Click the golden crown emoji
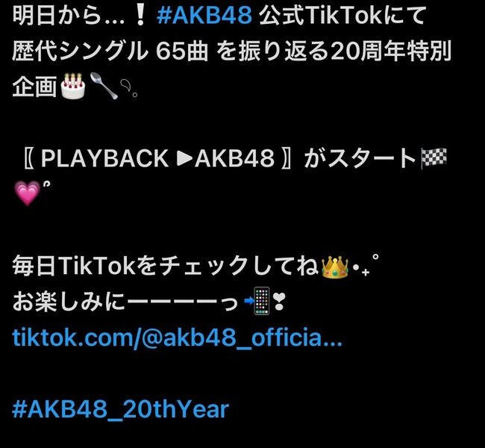Screen dimensions: 485x448 pos(335,267)
